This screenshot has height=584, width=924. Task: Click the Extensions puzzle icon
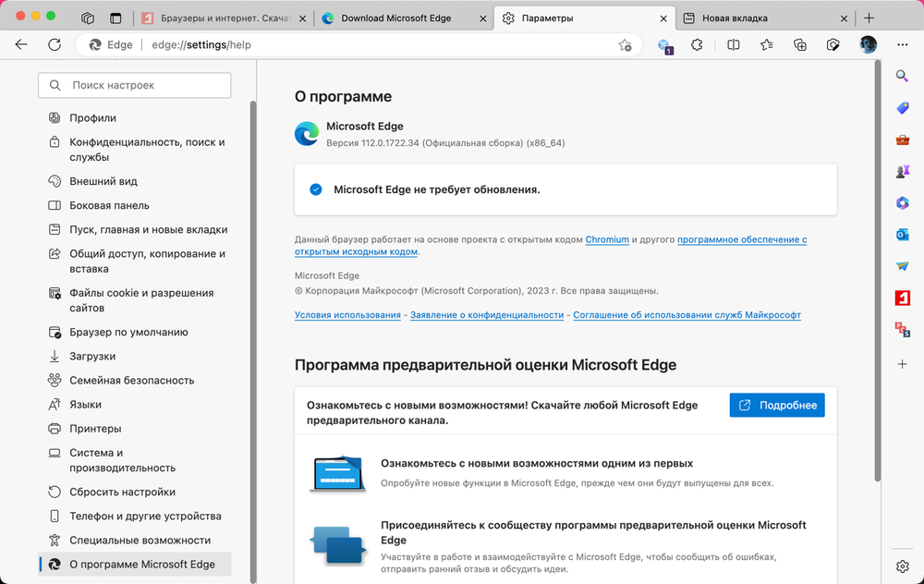(x=698, y=44)
